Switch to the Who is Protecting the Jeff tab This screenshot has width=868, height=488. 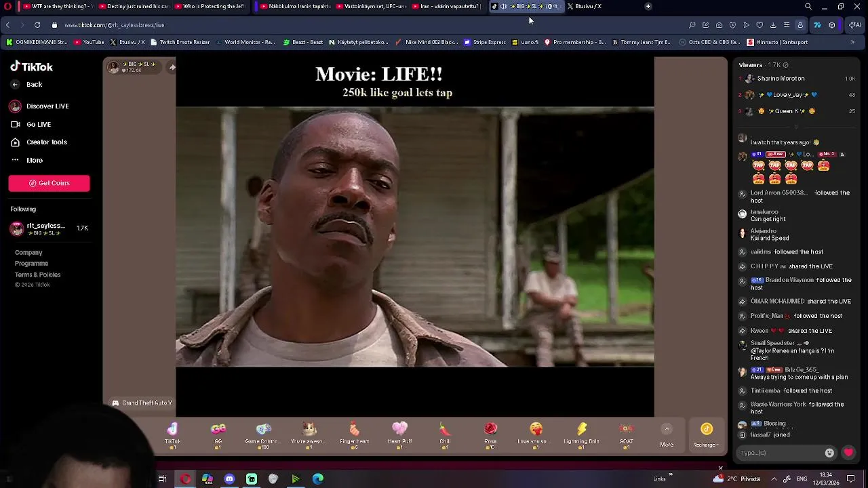tap(209, 6)
